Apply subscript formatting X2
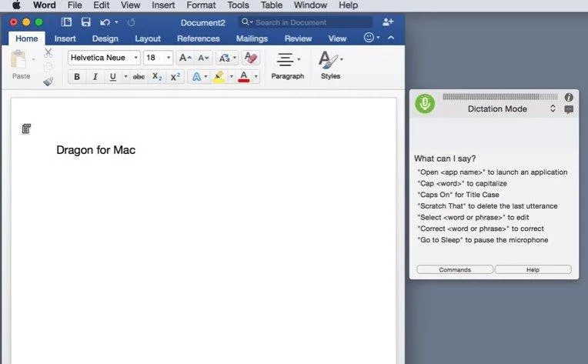This screenshot has width=588, height=364. click(x=157, y=77)
